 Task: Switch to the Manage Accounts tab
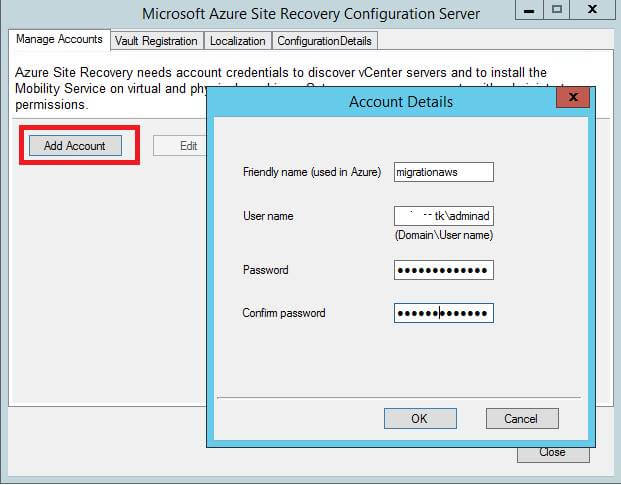click(59, 39)
